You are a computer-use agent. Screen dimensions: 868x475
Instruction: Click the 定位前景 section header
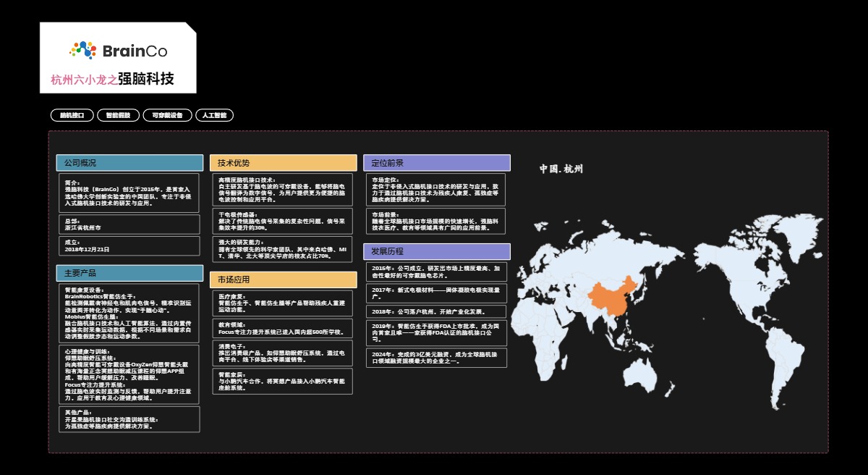(436, 163)
